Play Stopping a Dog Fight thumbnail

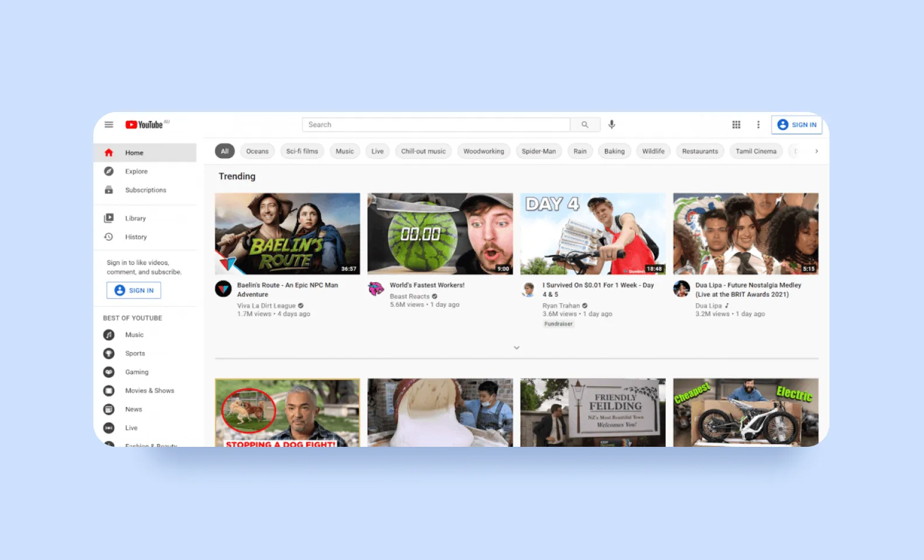click(288, 413)
